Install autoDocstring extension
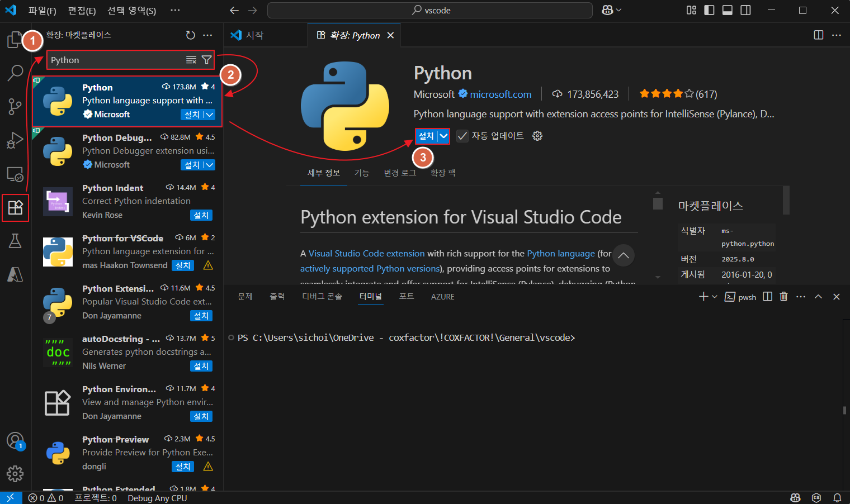Viewport: 850px width, 504px height. [201, 366]
